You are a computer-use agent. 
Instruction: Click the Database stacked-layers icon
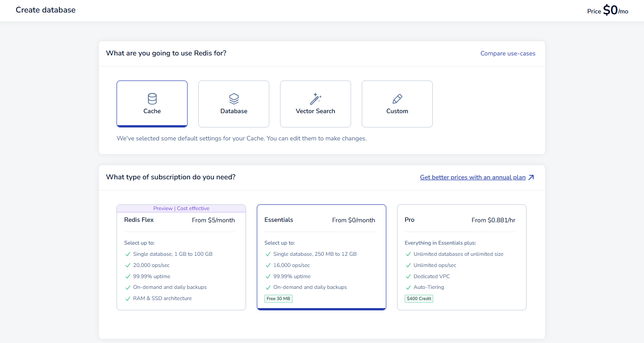coord(234,99)
